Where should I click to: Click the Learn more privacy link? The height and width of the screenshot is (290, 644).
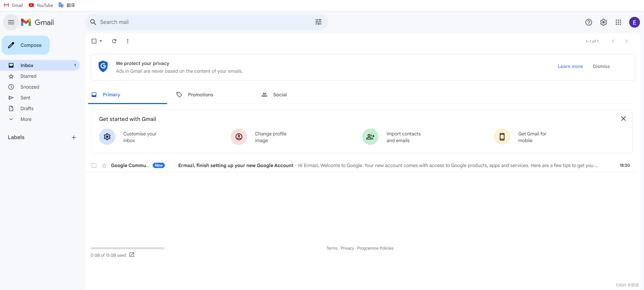(x=570, y=66)
